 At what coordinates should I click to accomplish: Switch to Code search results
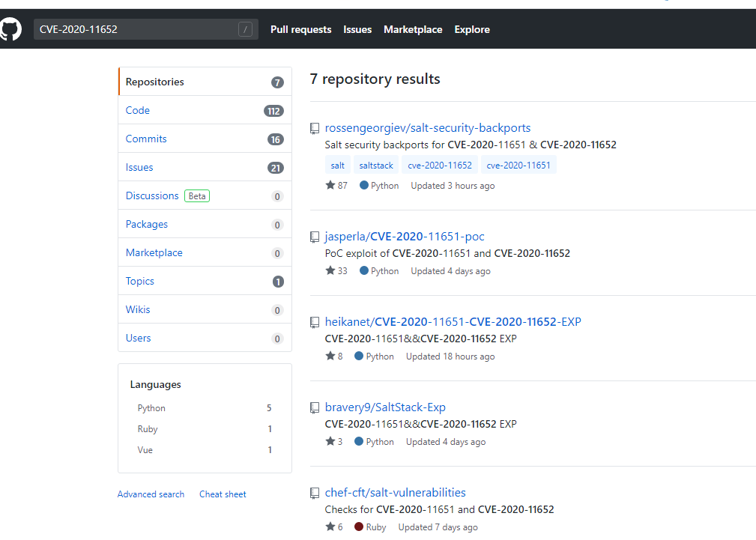pyautogui.click(x=205, y=110)
